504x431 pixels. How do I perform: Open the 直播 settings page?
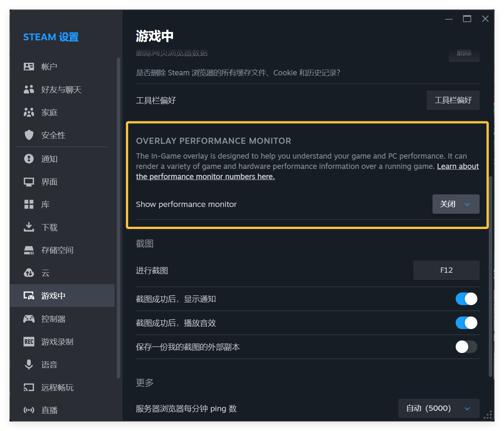point(62,410)
